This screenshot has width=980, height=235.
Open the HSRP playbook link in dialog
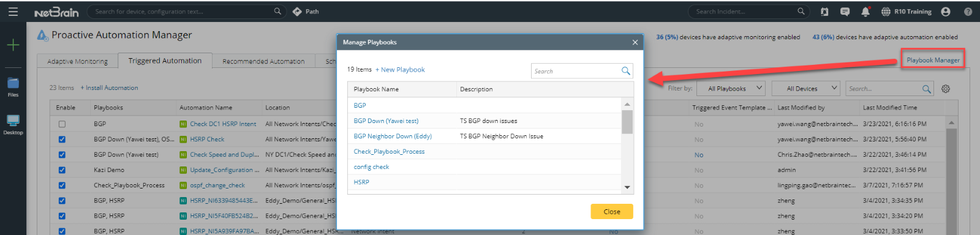point(361,182)
